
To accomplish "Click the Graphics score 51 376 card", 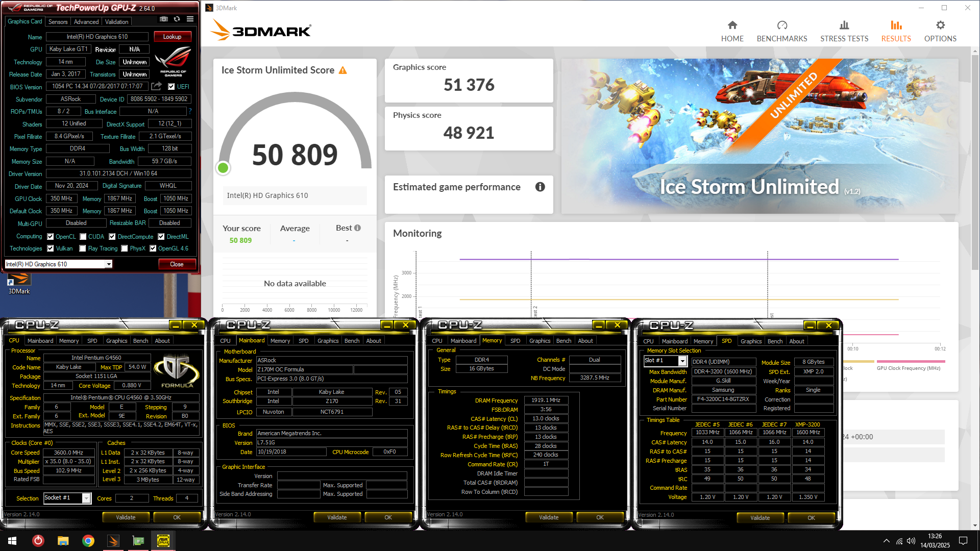I will coord(469,80).
